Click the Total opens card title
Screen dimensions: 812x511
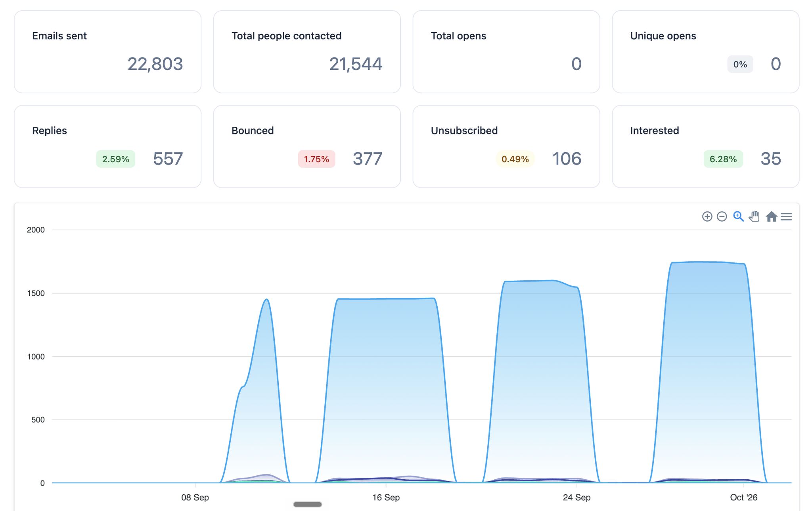coord(458,36)
